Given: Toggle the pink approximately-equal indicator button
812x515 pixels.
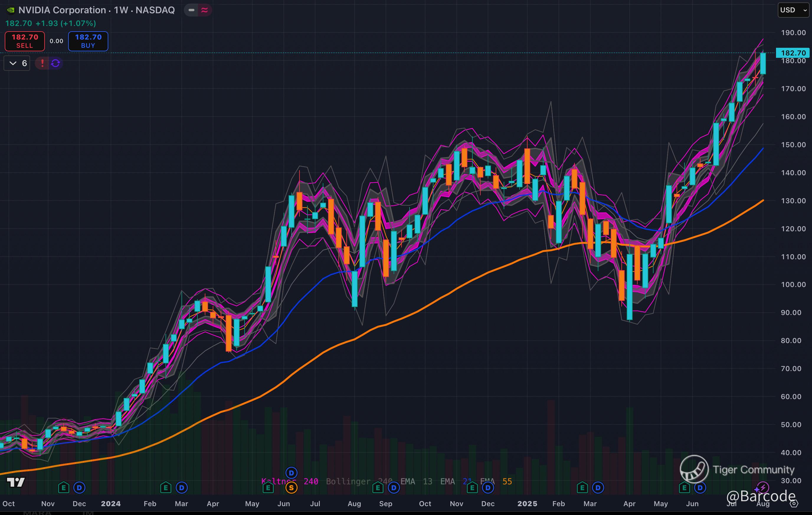Looking at the screenshot, I should (204, 10).
